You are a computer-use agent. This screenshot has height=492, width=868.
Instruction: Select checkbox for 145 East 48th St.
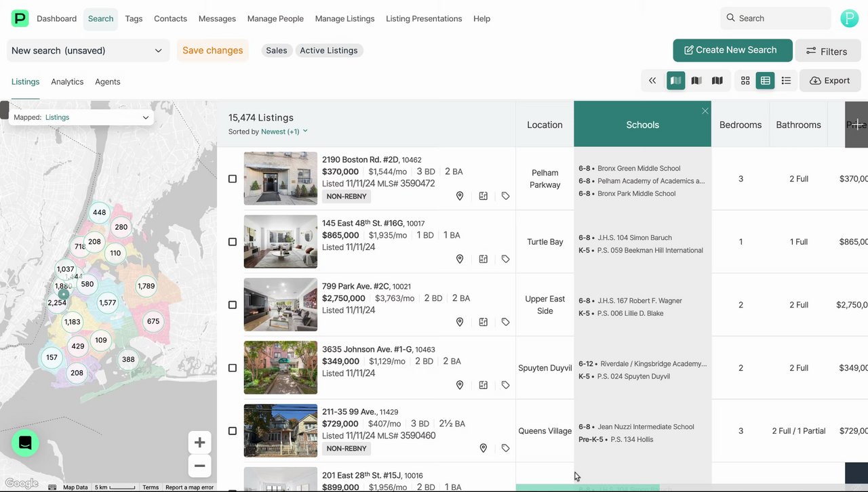[x=233, y=242]
